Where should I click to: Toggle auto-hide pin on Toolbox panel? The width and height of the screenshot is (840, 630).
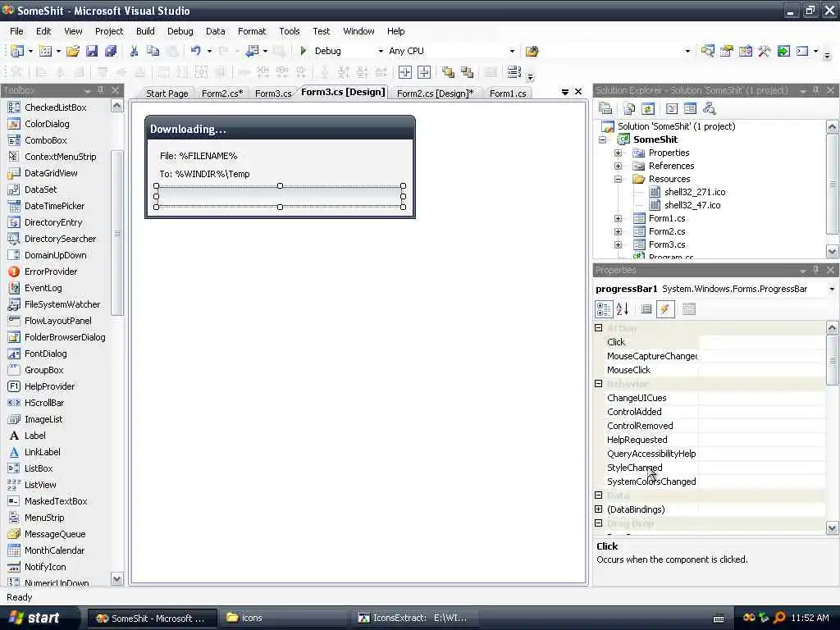[x=101, y=90]
